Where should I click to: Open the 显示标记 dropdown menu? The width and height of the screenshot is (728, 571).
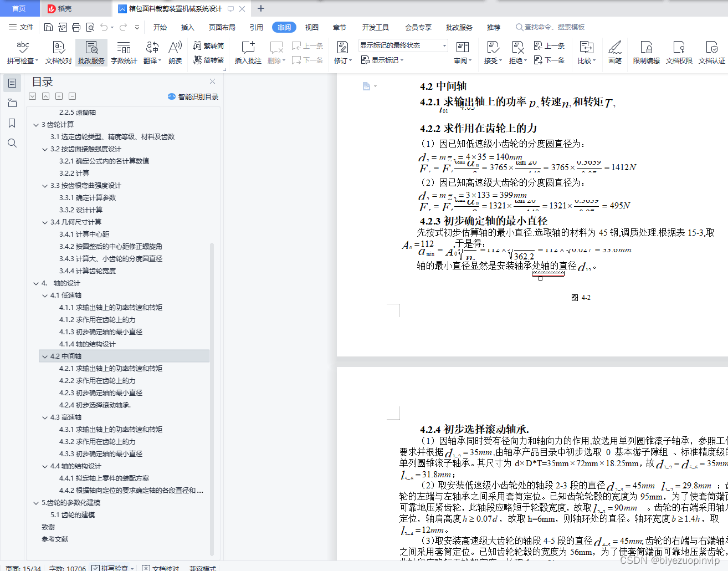(382, 60)
